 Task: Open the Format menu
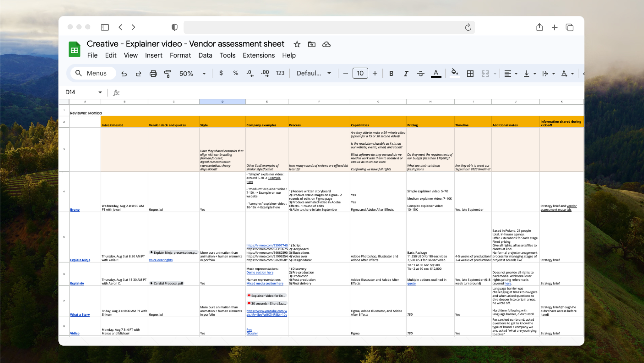tap(180, 55)
